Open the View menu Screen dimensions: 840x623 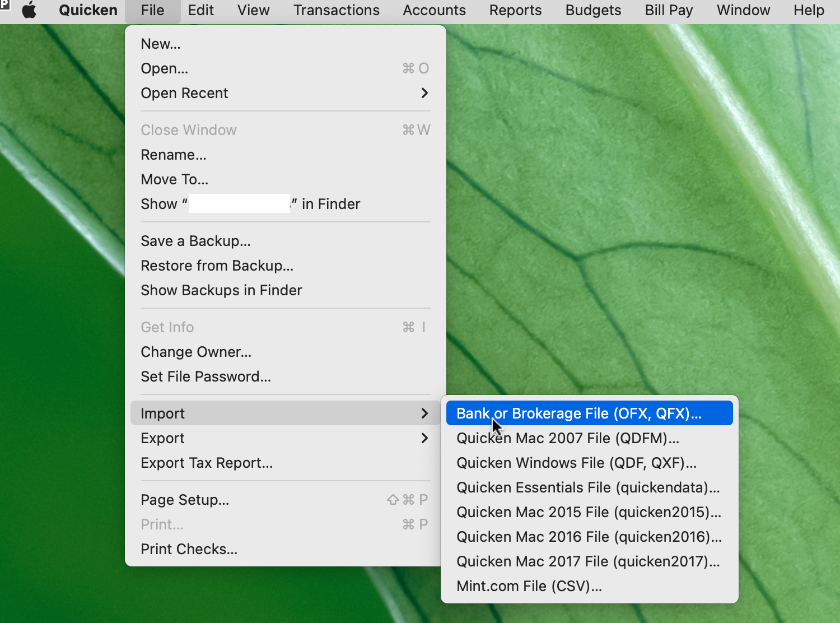(253, 10)
